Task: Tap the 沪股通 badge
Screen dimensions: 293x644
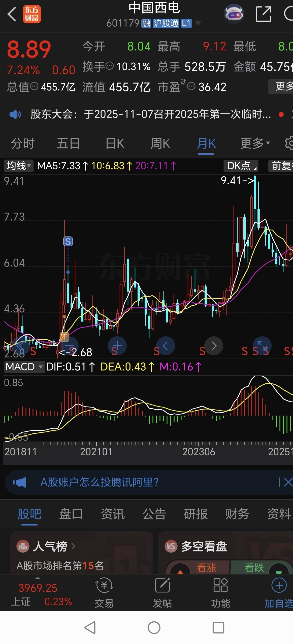Action: coord(166,23)
